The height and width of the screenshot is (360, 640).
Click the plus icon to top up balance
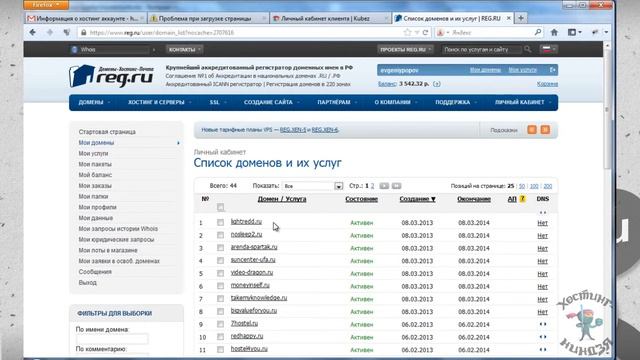coord(437,84)
